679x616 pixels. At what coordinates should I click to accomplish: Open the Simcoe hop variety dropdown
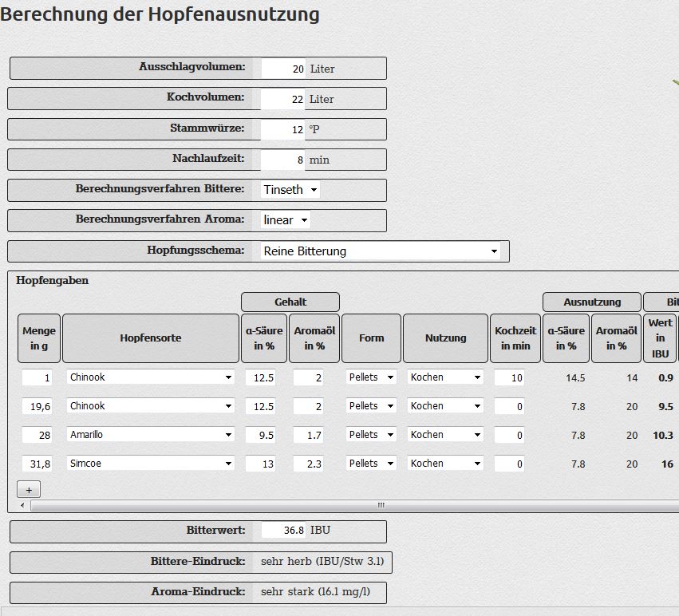tap(150, 464)
